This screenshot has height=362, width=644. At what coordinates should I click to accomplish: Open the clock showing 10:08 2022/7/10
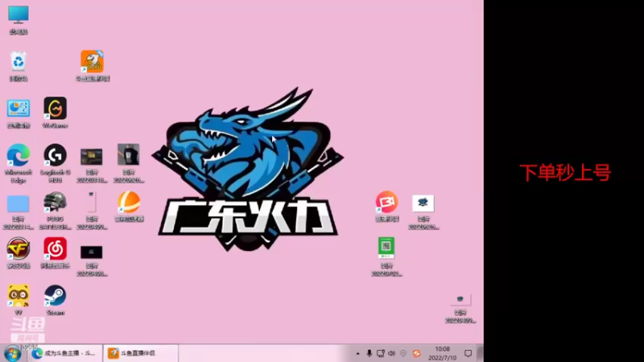point(442,353)
